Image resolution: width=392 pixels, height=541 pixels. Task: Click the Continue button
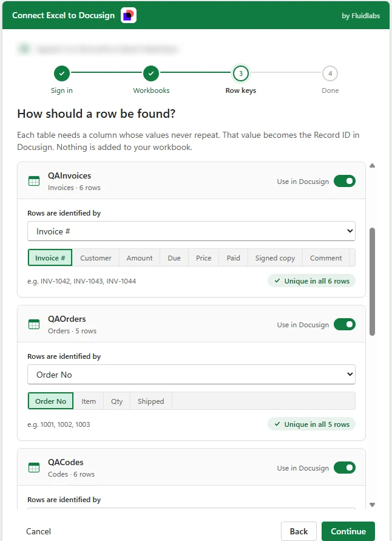point(348,531)
